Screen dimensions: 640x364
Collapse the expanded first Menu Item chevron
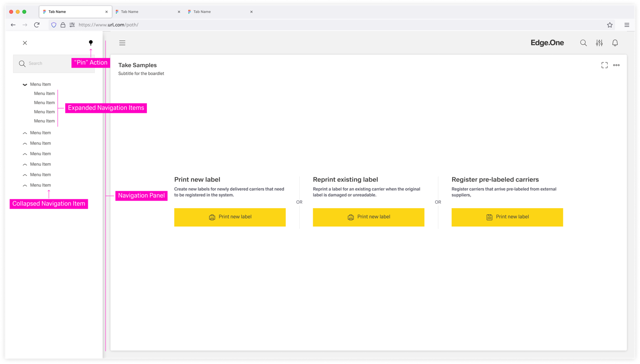click(x=25, y=85)
